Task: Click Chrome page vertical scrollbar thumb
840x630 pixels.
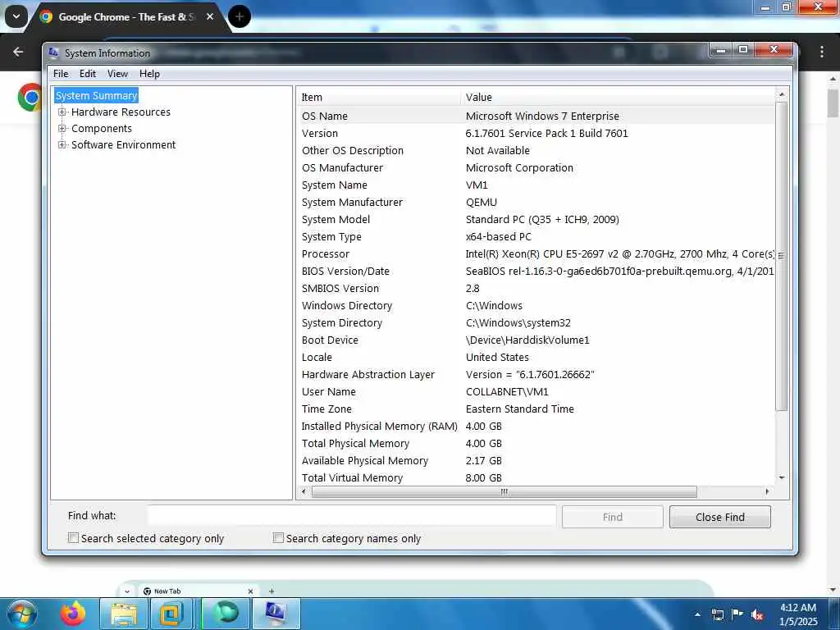Action: (833, 103)
